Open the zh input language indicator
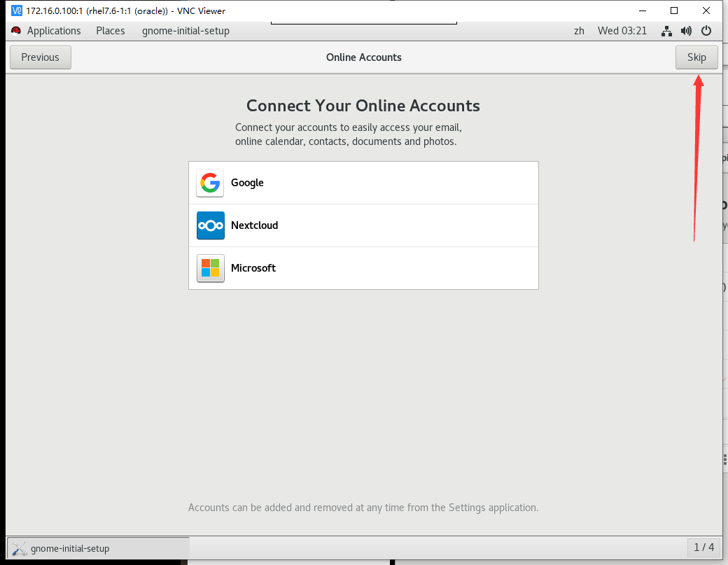 579,31
